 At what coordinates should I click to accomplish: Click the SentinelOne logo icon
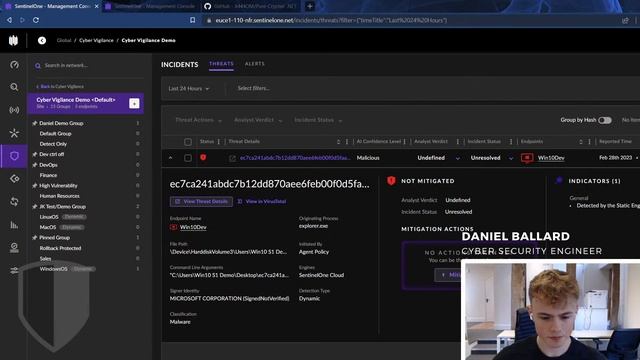[x=13, y=40]
